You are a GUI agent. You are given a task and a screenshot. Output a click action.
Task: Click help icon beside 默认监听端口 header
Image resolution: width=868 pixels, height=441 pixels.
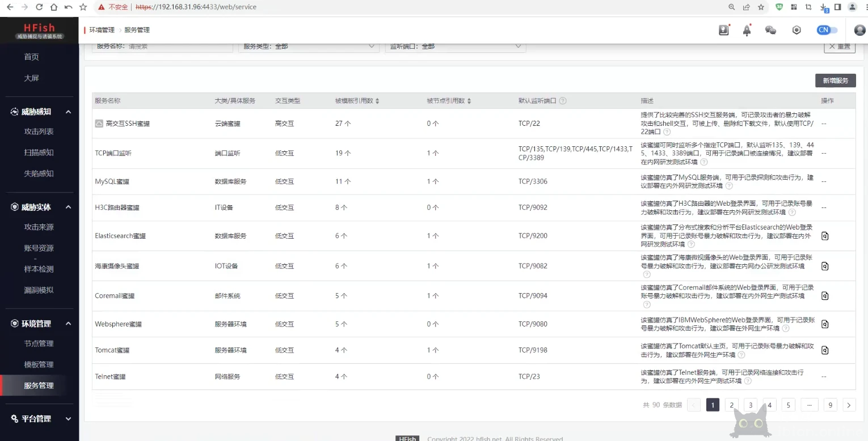pyautogui.click(x=563, y=101)
